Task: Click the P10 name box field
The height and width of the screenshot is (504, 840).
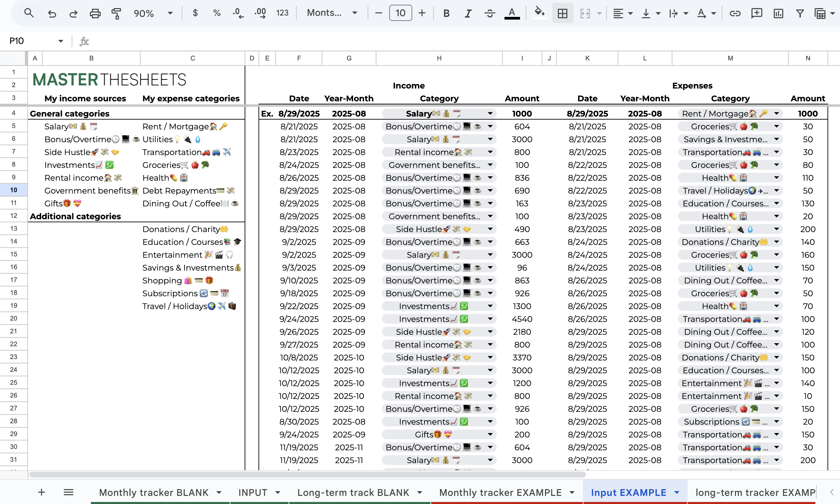Action: 30,41
